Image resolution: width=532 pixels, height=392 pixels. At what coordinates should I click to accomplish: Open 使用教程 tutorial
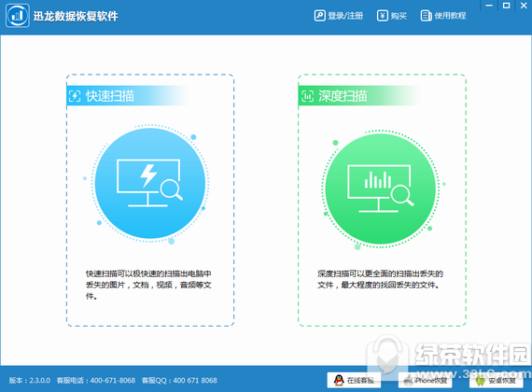[x=443, y=16]
